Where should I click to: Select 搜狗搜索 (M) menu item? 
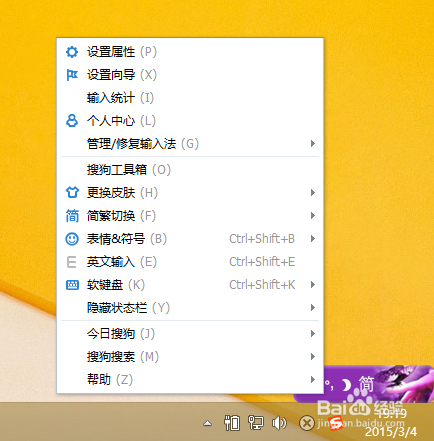(190, 357)
